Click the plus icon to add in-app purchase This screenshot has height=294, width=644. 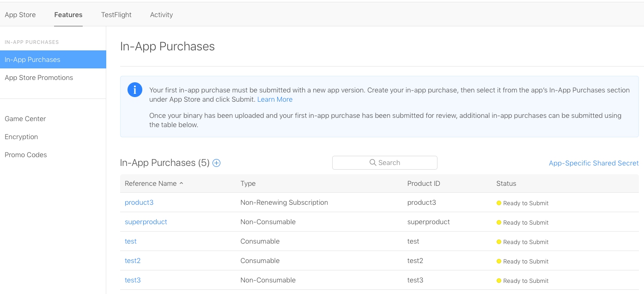pyautogui.click(x=216, y=163)
